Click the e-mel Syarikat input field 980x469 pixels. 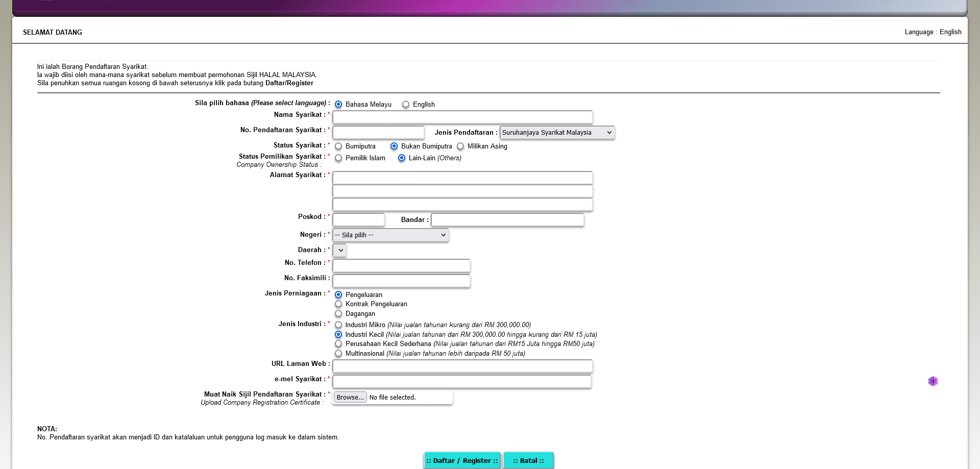(x=462, y=382)
